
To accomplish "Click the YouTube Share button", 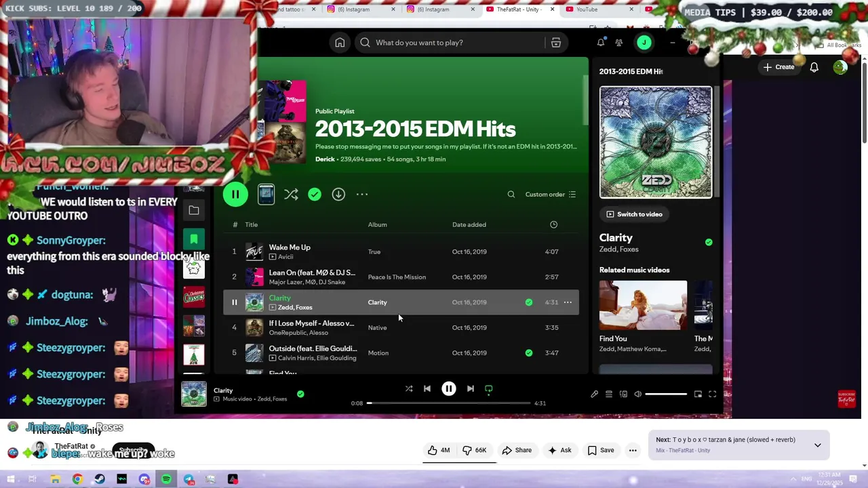I will point(517,450).
